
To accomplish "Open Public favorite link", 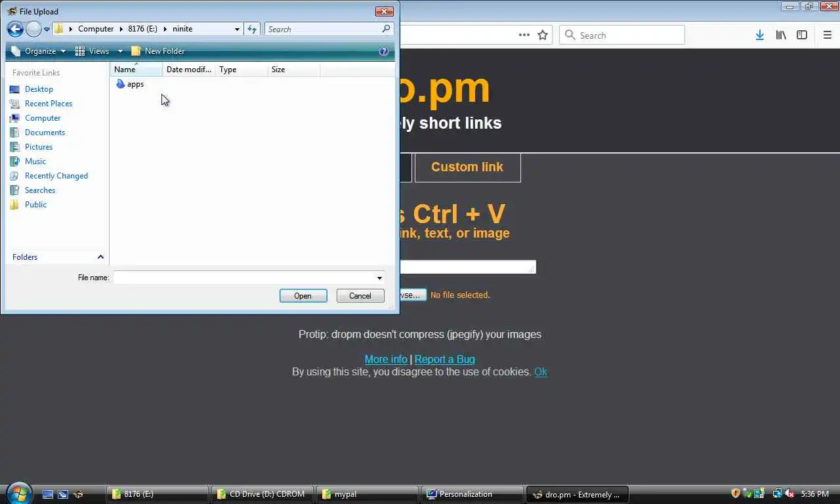I will [35, 205].
